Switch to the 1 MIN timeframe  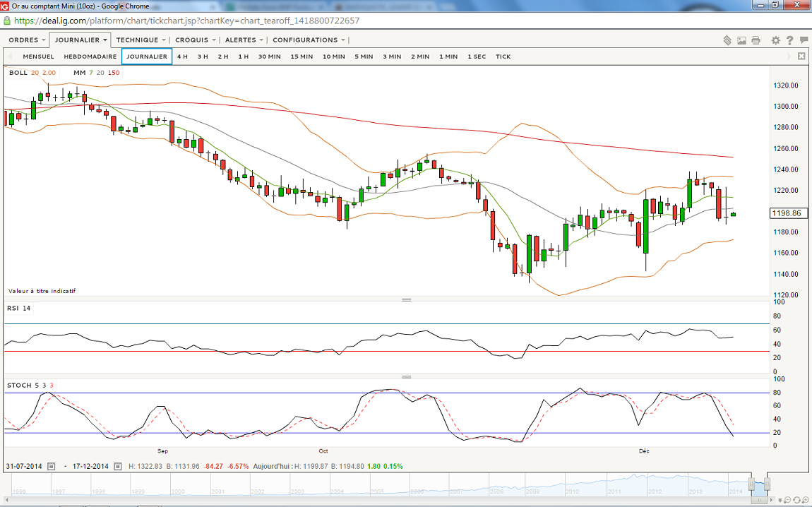[448, 56]
